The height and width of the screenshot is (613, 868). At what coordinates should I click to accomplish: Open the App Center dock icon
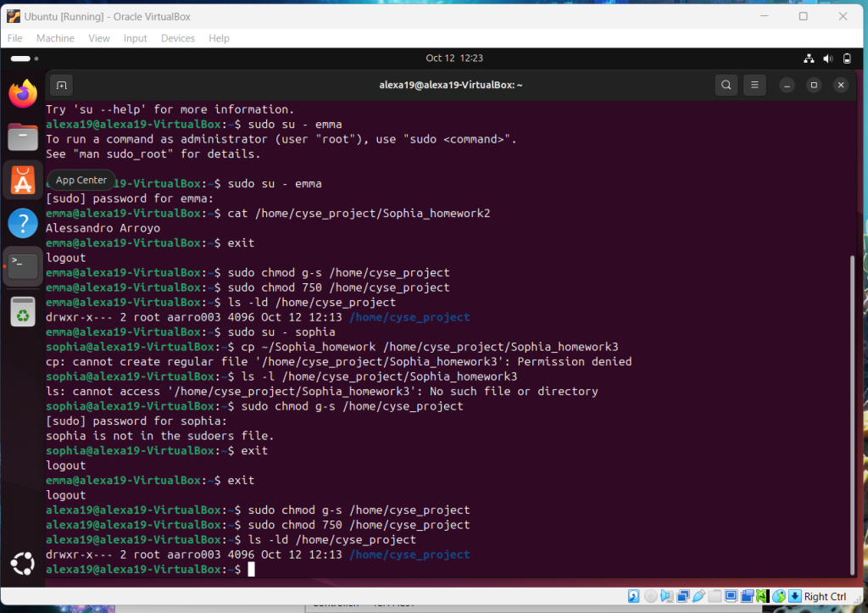pos(23,181)
